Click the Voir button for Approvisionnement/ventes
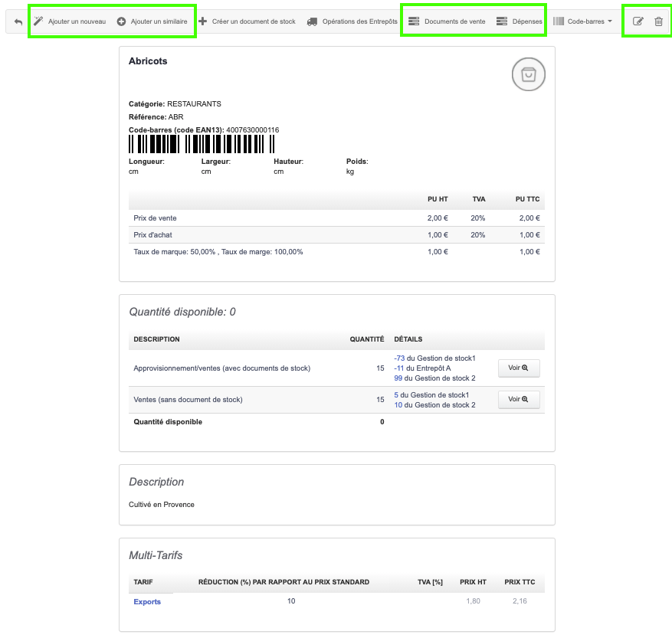672x638 pixels. pyautogui.click(x=518, y=368)
